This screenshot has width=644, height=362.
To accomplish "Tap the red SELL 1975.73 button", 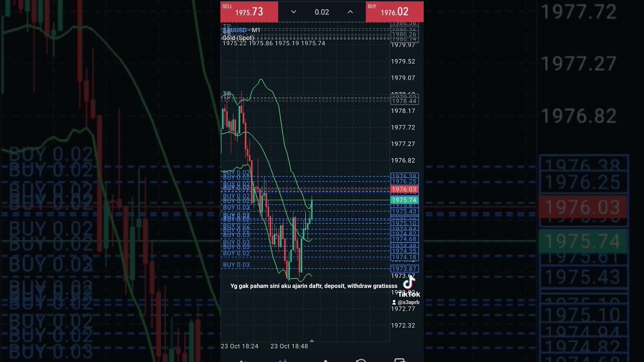I will click(x=249, y=12).
